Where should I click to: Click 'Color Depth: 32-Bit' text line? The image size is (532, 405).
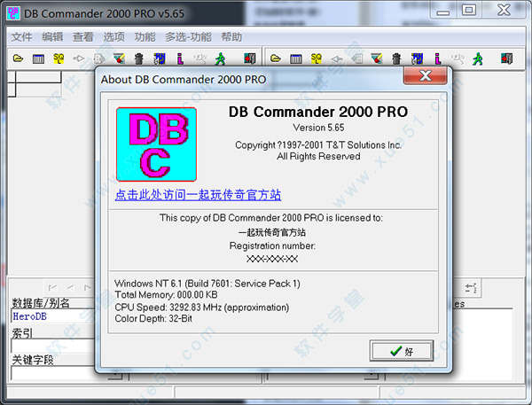click(x=153, y=318)
